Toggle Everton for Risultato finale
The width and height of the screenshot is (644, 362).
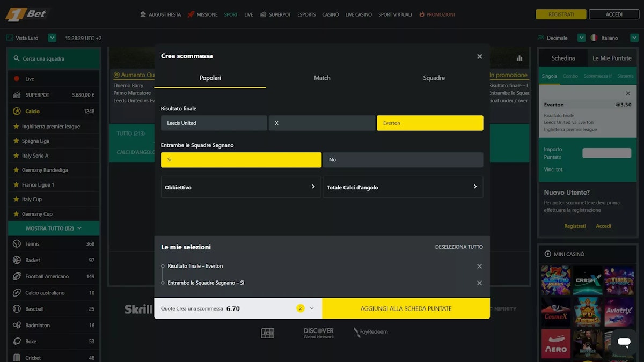pyautogui.click(x=430, y=123)
